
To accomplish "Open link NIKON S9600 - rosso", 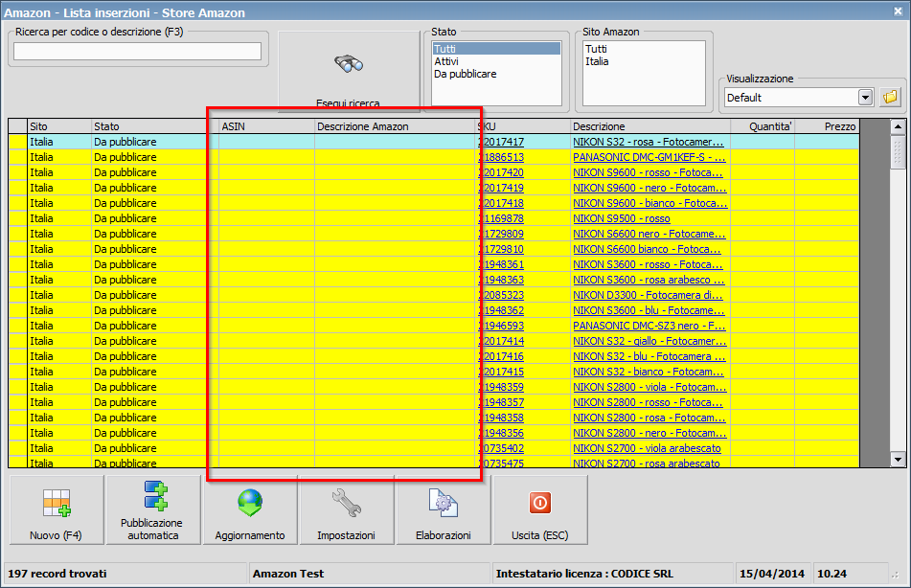I will coord(648,172).
